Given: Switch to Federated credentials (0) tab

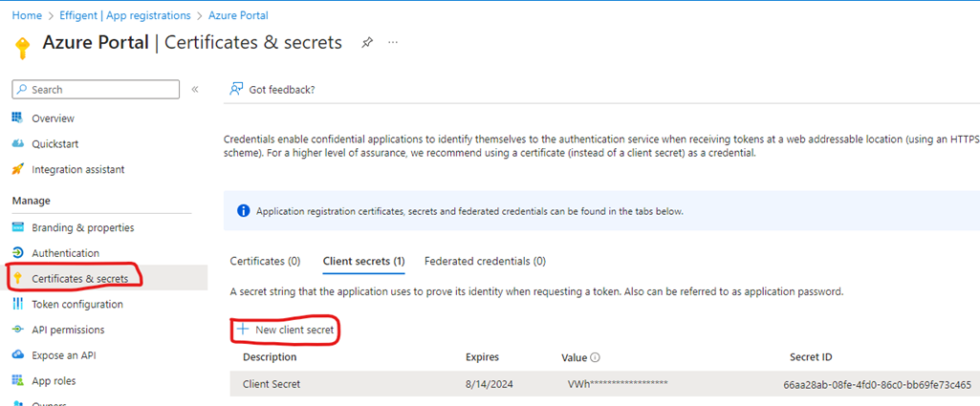Looking at the screenshot, I should pos(485,261).
